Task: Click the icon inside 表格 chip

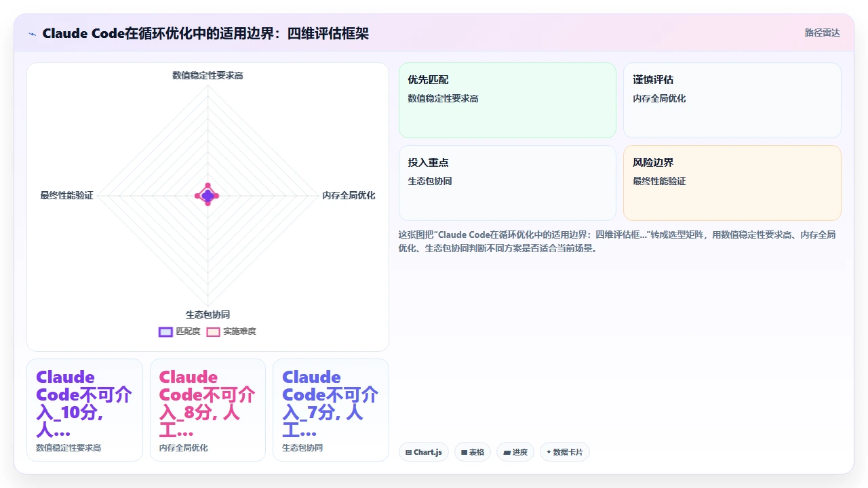Action: (465, 452)
